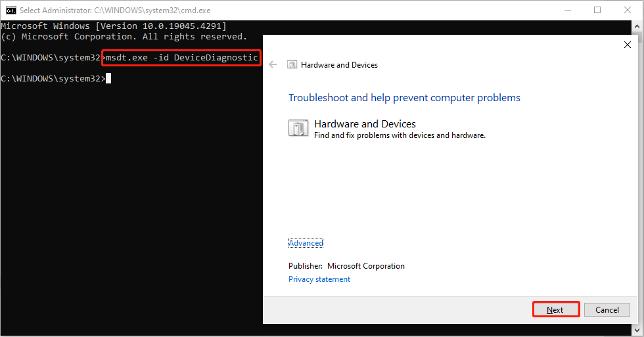
Task: Click the large Hardware and Devices device icon
Action: pos(298,127)
